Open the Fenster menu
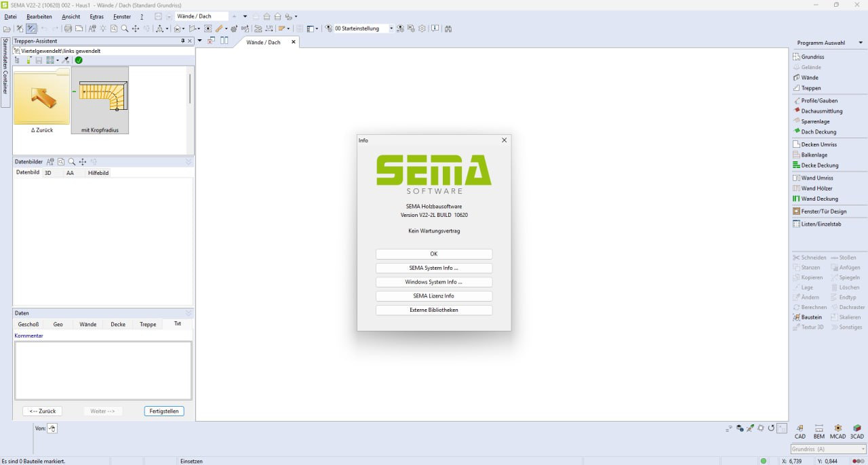The height and width of the screenshot is (465, 868). click(122, 16)
